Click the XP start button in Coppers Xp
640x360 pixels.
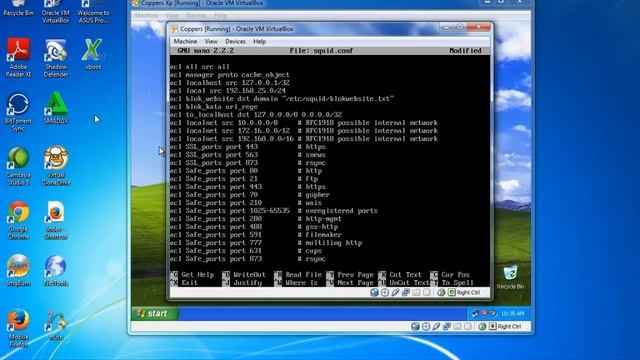pyautogui.click(x=155, y=313)
